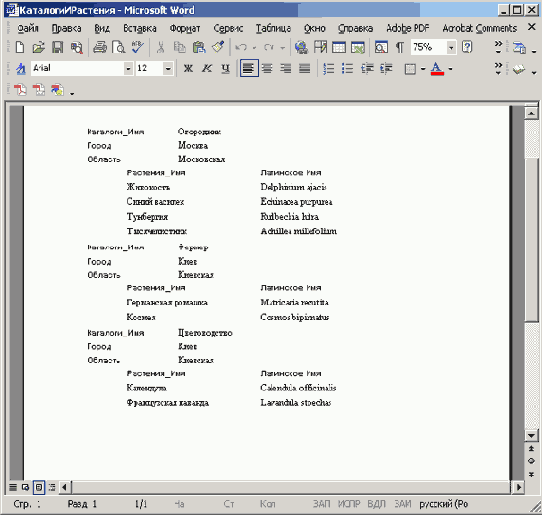Toggle ЗАМ overtype mode in the status bar
Image resolution: width=542 pixels, height=515 pixels.
[403, 504]
